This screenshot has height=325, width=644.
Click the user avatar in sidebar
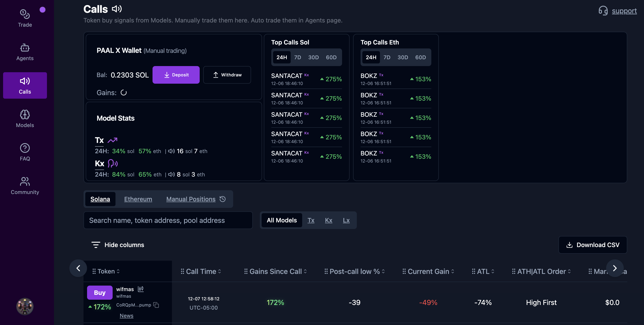click(x=25, y=306)
